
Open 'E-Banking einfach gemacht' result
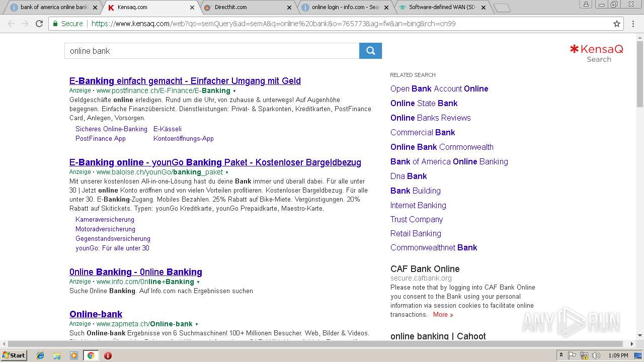(x=185, y=81)
